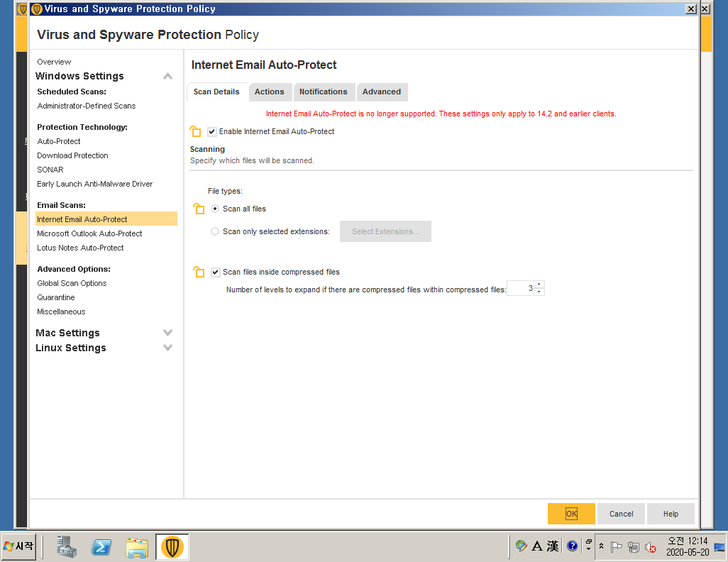Open the network tray icon
This screenshot has height=562, width=728.
click(x=634, y=547)
